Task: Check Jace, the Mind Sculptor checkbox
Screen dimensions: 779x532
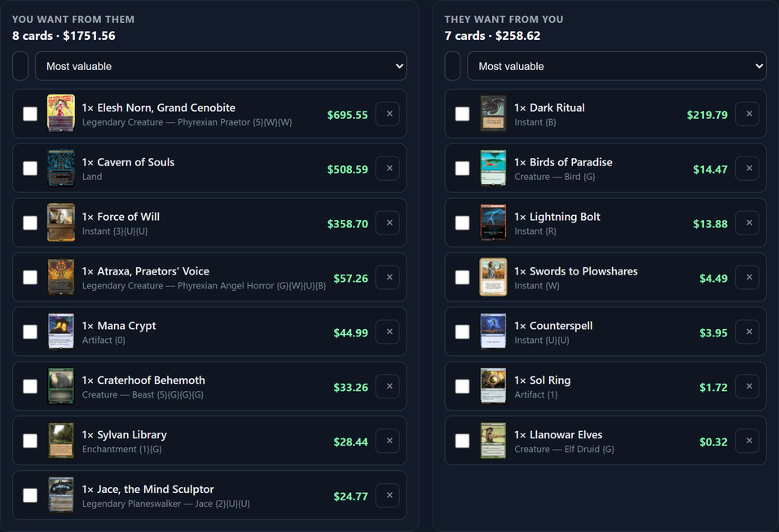Action: click(30, 495)
